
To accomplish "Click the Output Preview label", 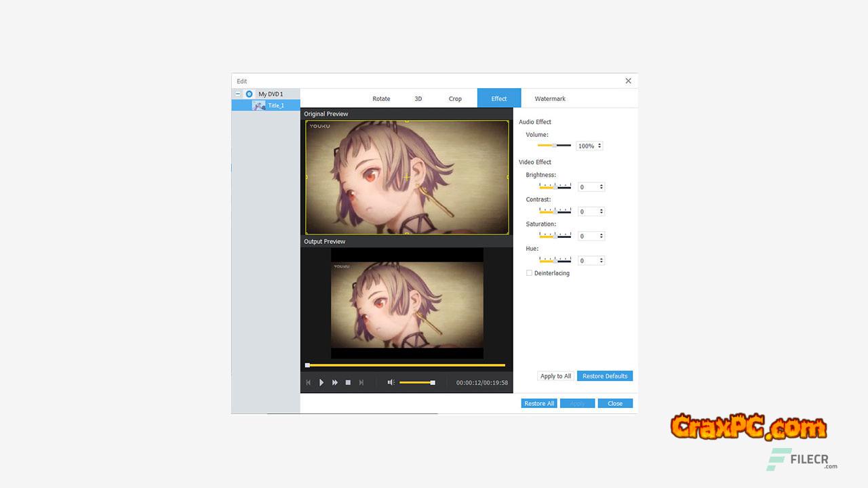I will click(324, 241).
